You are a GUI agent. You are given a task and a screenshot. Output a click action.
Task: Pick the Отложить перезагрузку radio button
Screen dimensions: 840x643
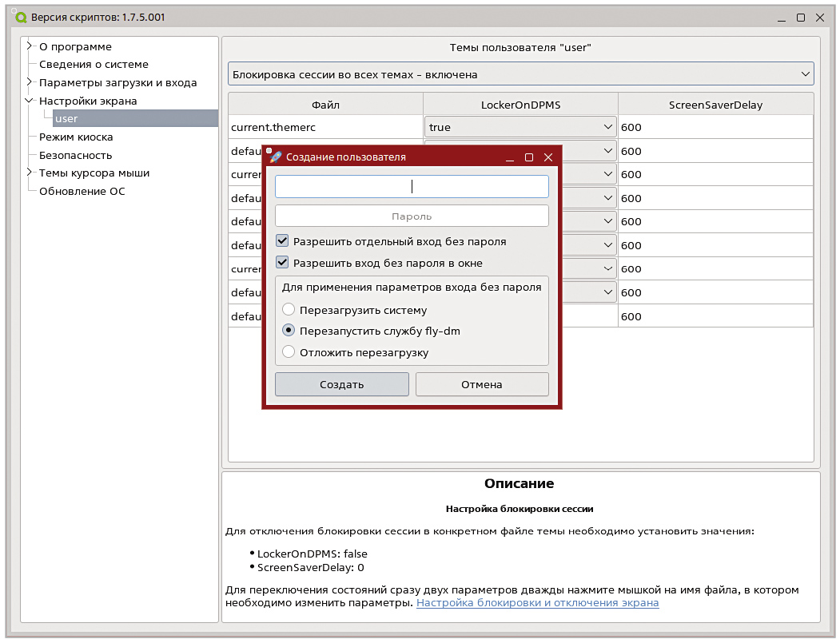289,351
